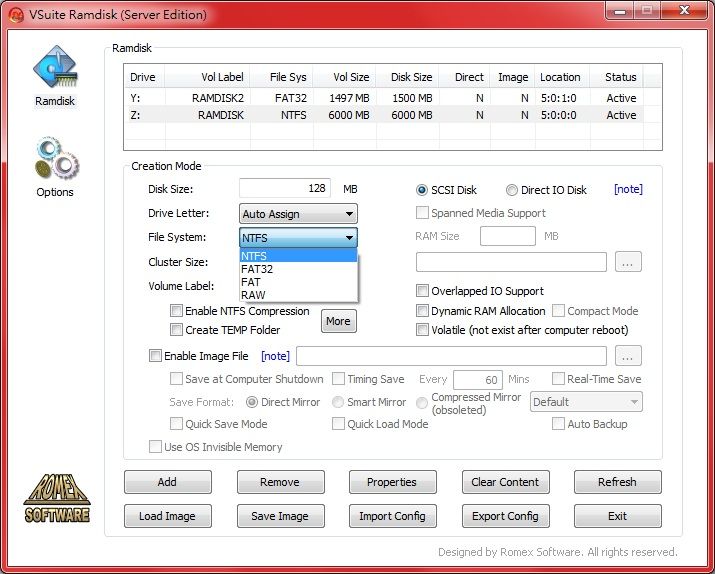The image size is (715, 574).
Task: Toggle Enable NTFS Compression checkbox
Action: pos(176,311)
